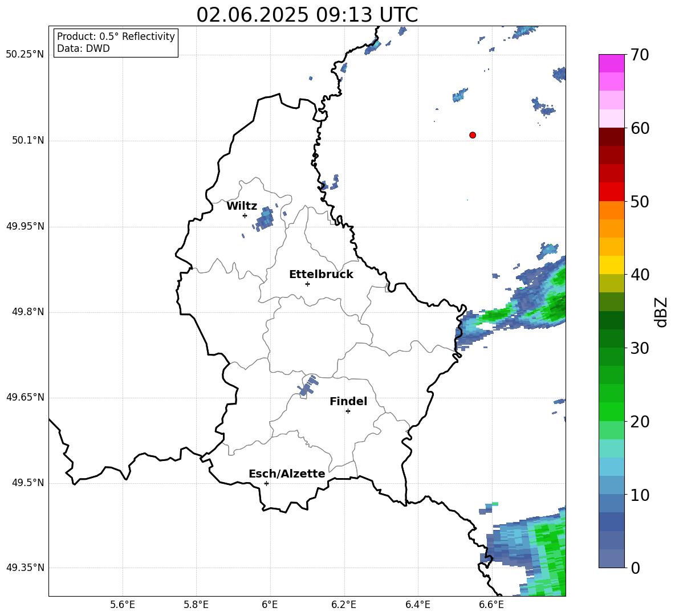Click the latitude label 49.65°N
675x616 pixels.
coord(25,397)
